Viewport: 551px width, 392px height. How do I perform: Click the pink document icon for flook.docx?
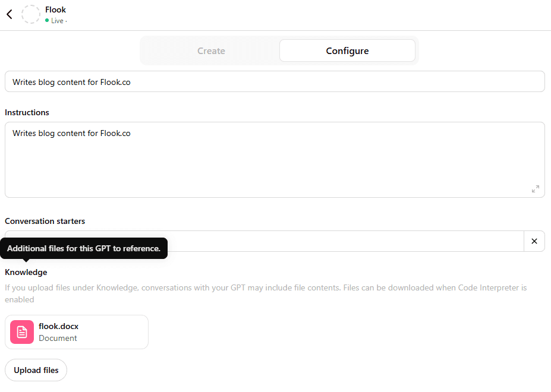[x=22, y=332]
